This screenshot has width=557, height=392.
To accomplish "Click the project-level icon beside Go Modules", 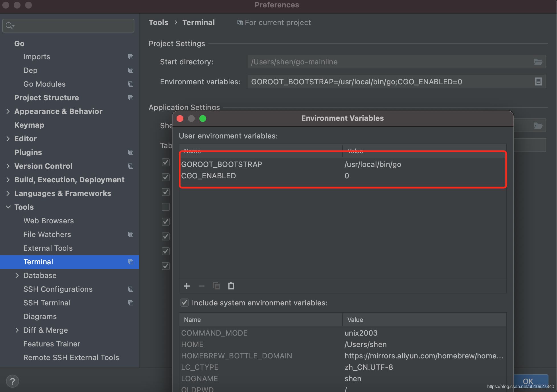I will click(131, 84).
